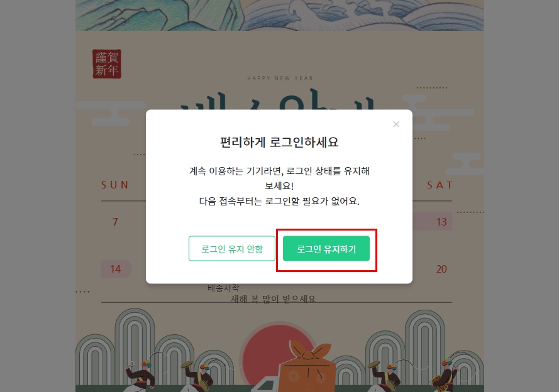Select date 20 in the Saturday column
This screenshot has height=392, width=559.
[x=441, y=269]
